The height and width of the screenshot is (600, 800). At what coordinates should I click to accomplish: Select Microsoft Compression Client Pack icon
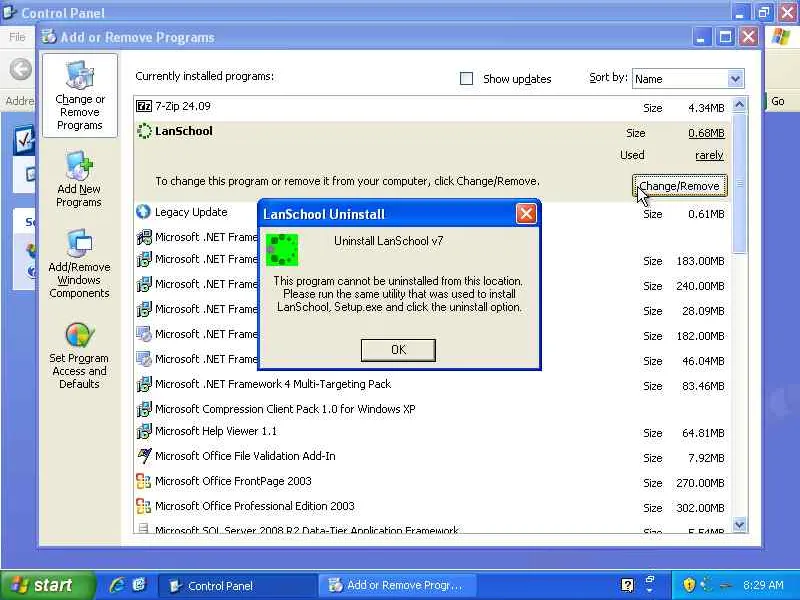pyautogui.click(x=144, y=409)
